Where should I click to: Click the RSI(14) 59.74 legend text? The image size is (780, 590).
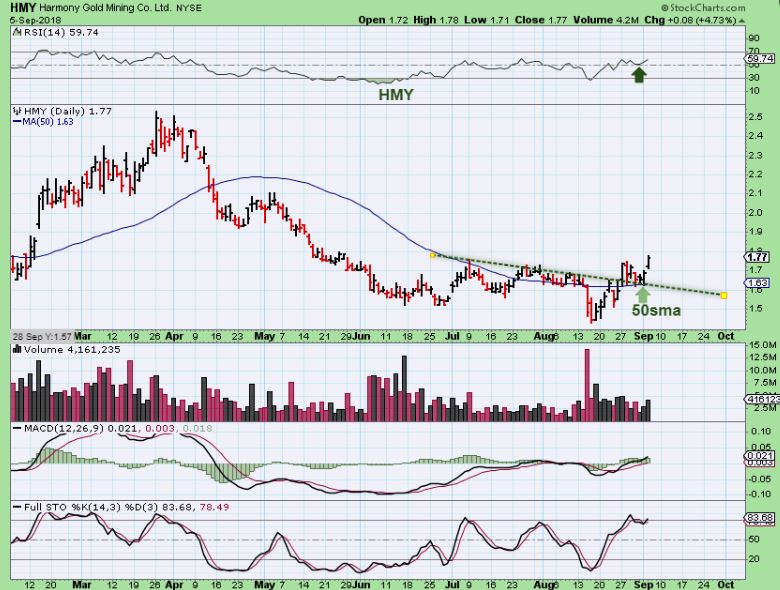pos(60,33)
